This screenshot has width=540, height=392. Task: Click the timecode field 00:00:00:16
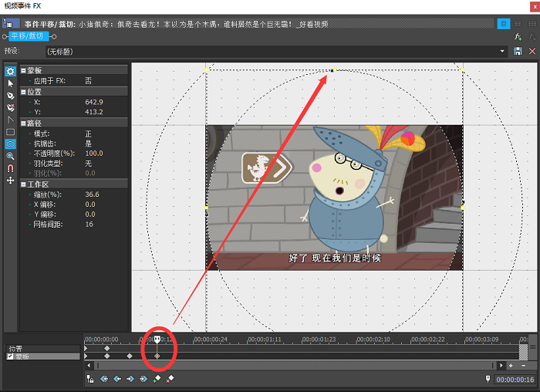(515, 379)
